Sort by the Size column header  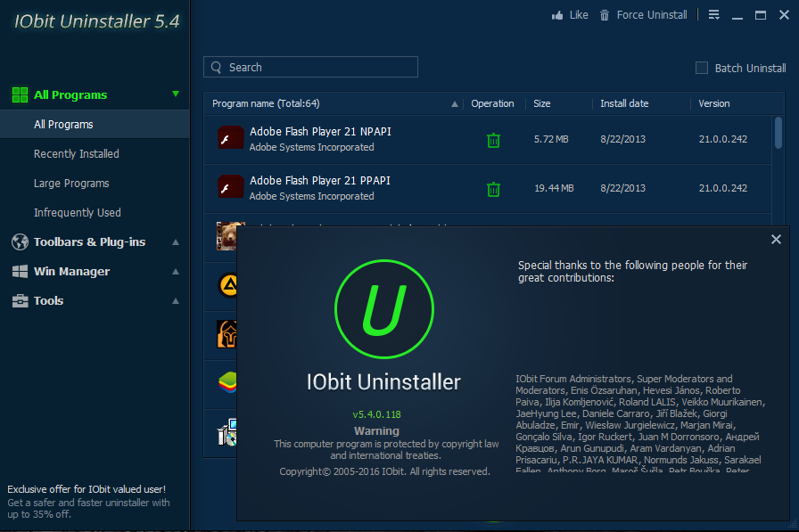coord(541,103)
